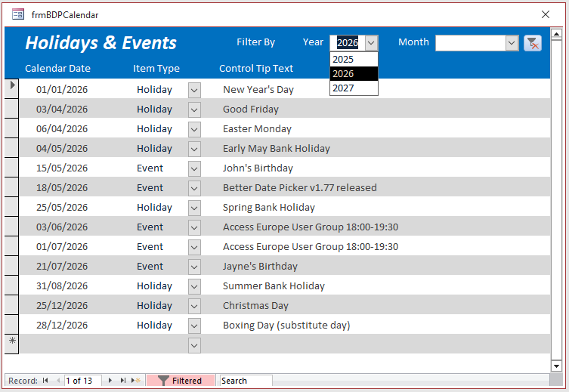Image resolution: width=569 pixels, height=392 pixels.
Task: Click date cell 25/05/2026
Action: 62,207
